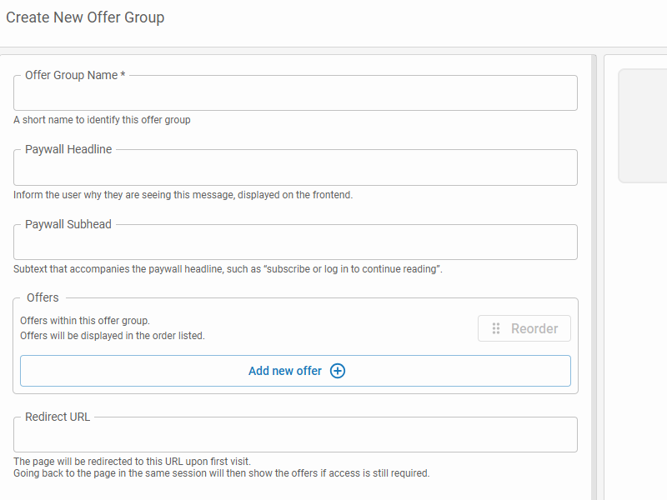The width and height of the screenshot is (667, 500).
Task: Click the Offer Group Name field label
Action: coord(75,75)
